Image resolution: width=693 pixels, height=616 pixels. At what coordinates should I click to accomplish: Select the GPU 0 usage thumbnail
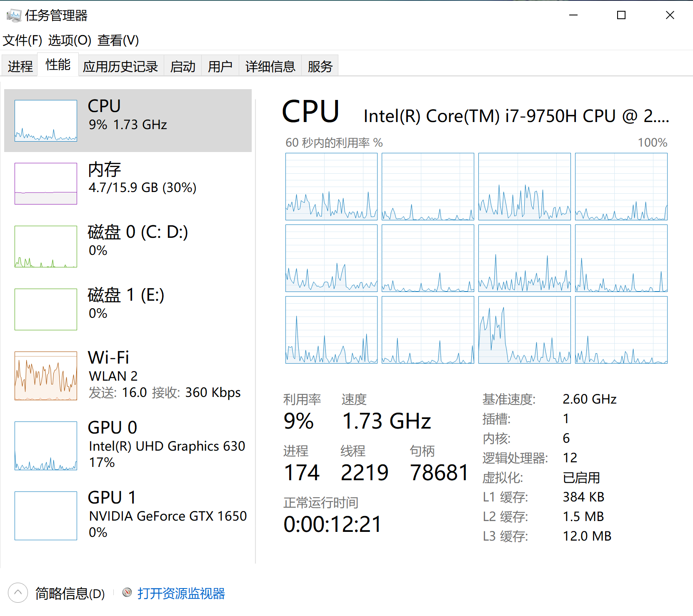click(x=46, y=446)
